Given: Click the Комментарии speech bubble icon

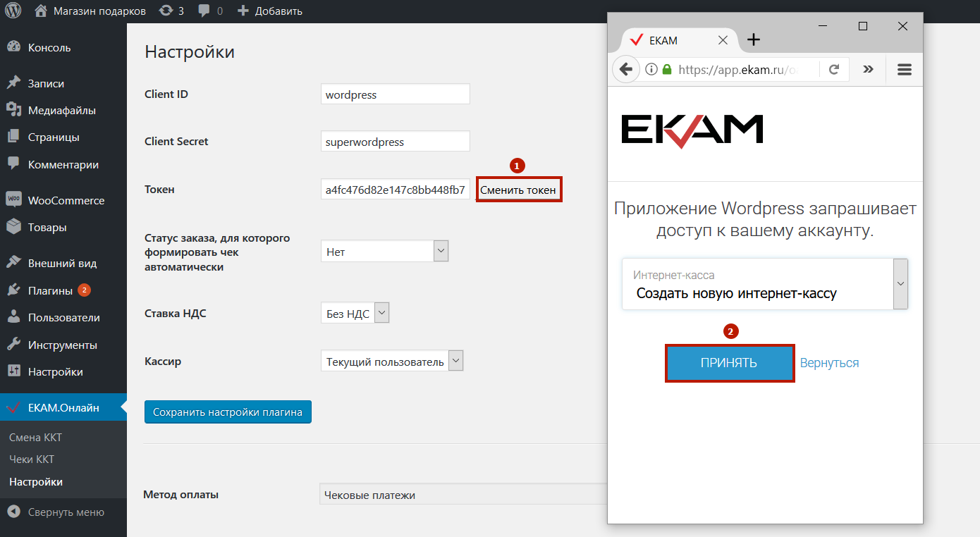Looking at the screenshot, I should coord(13,164).
